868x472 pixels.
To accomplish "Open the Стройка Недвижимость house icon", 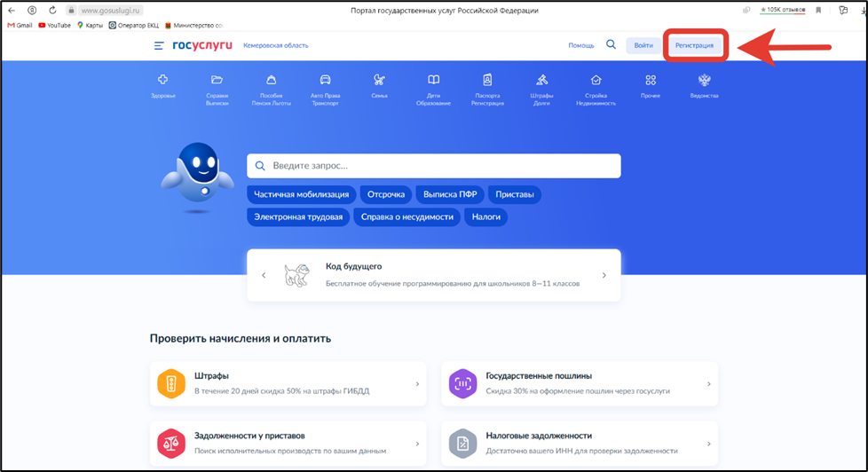I will click(596, 80).
